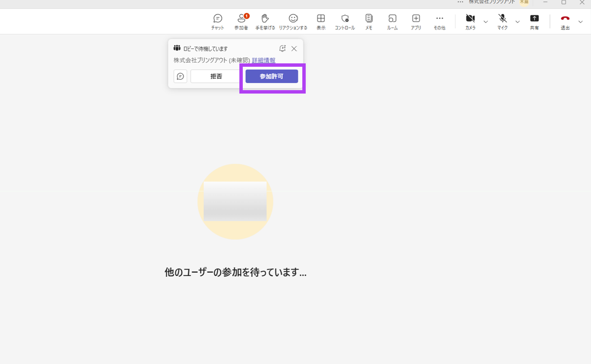Open meeting notes (メモ)
Screen dimensions: 591x364
[x=369, y=22]
